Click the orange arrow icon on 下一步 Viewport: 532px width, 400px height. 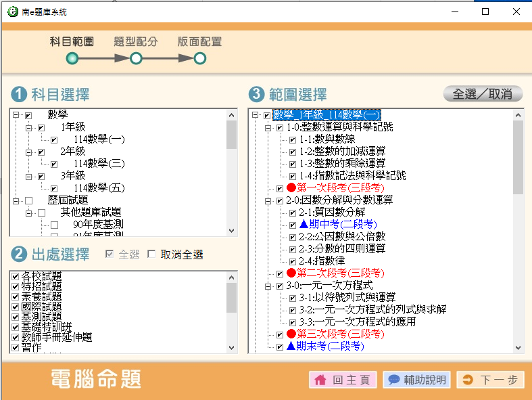click(467, 380)
